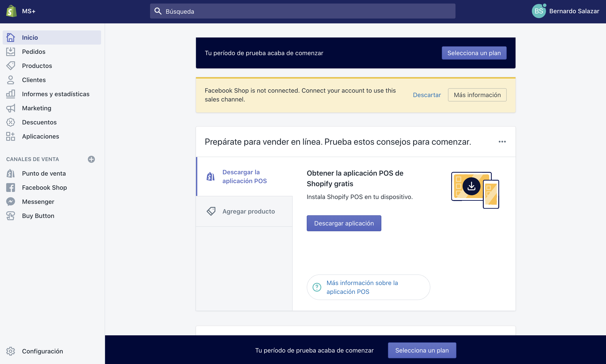Viewport: 606px width, 364px height.
Task: Open Configuración settings gear
Action: (x=42, y=351)
